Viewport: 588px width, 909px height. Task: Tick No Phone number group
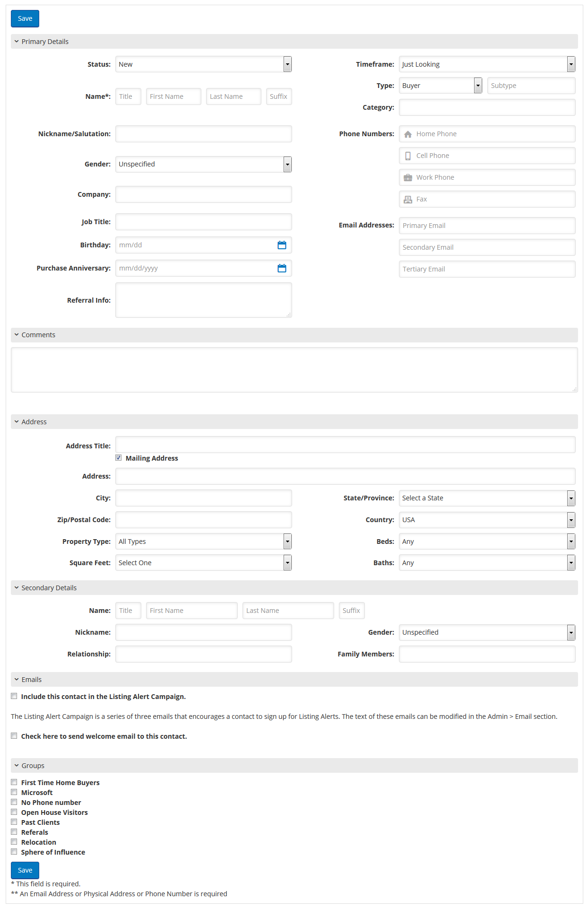point(14,802)
